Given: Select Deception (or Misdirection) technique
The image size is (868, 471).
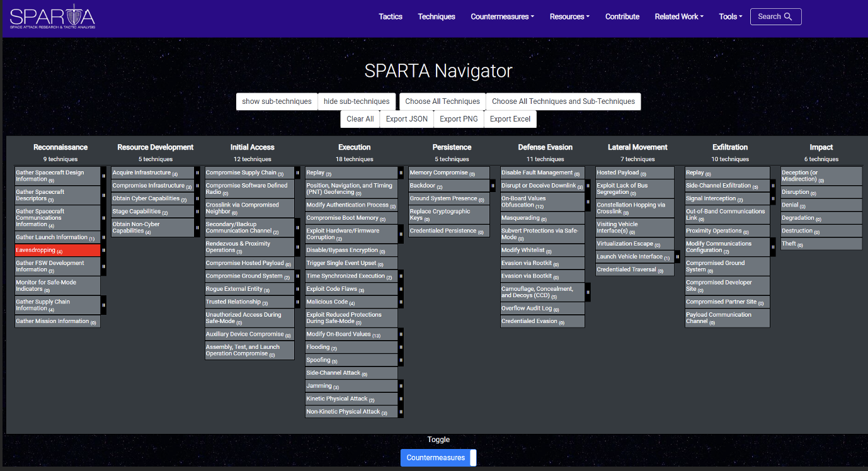Looking at the screenshot, I should [x=821, y=176].
